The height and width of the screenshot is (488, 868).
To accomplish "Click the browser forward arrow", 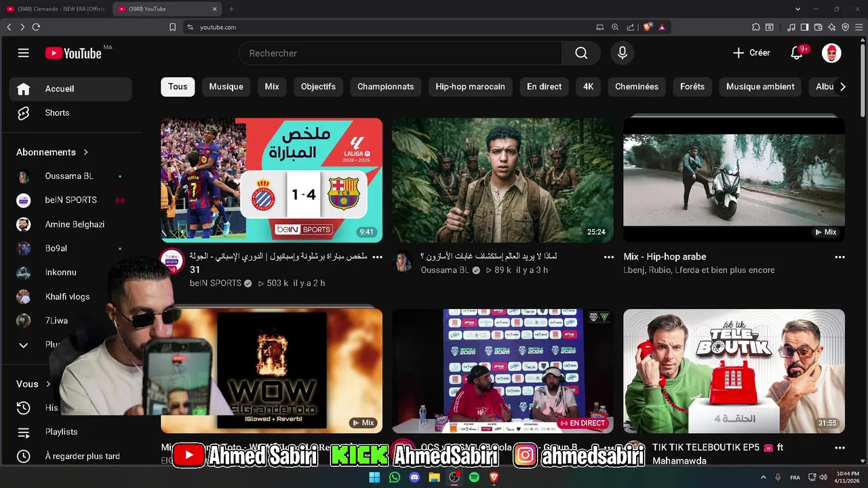I will 22,27.
